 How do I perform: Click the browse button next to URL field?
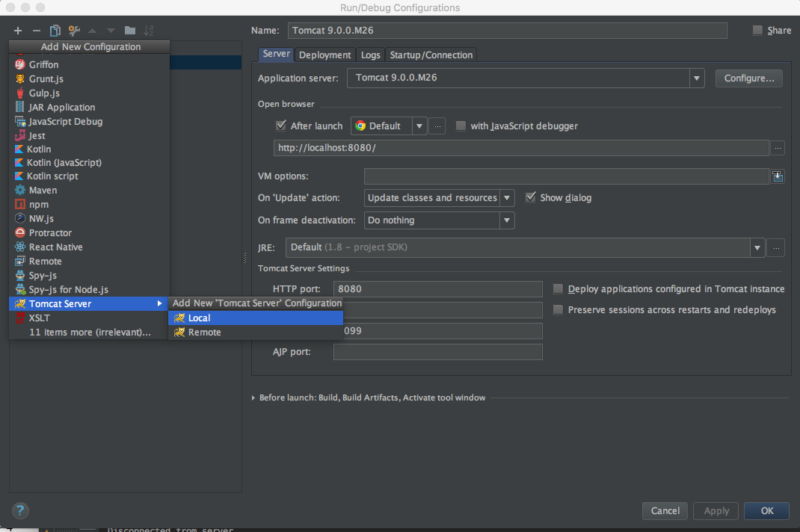778,148
